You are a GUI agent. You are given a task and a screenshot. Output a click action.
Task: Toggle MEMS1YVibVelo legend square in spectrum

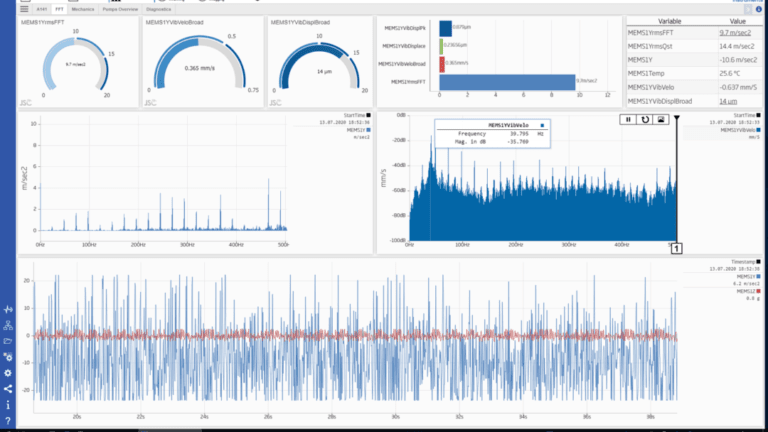click(x=759, y=130)
